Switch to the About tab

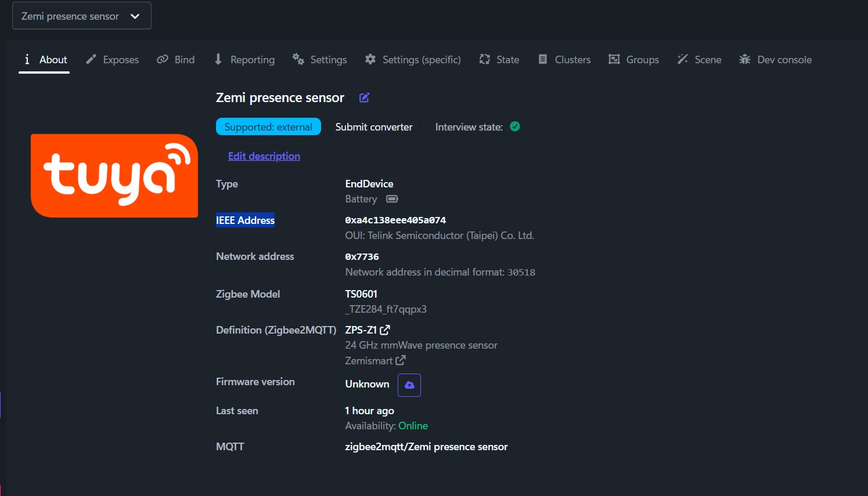(x=45, y=60)
